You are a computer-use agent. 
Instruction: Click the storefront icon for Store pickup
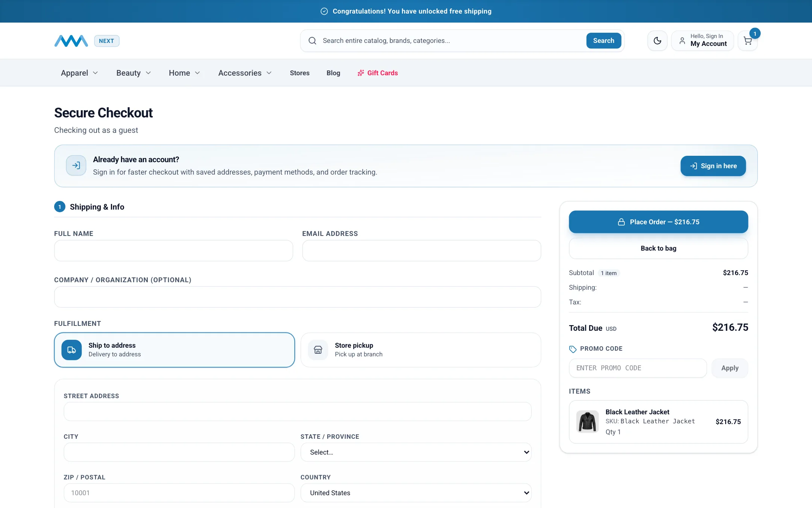pos(318,350)
